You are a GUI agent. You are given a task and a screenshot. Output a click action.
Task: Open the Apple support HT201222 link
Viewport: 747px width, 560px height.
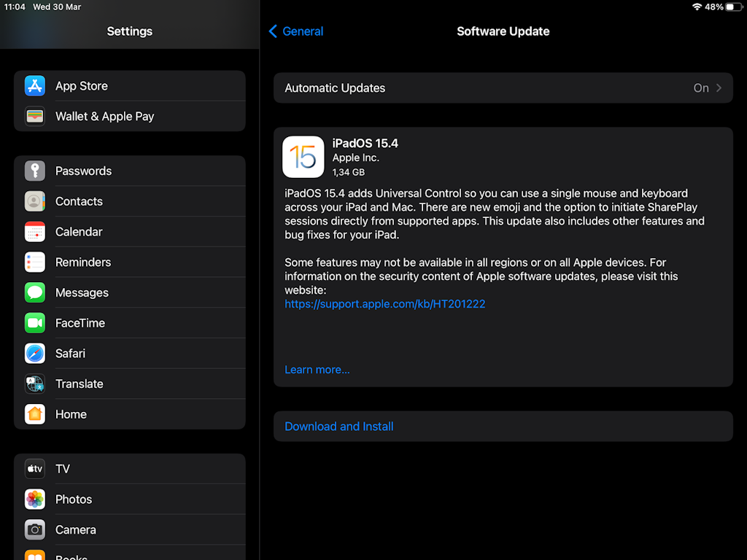[x=385, y=304]
